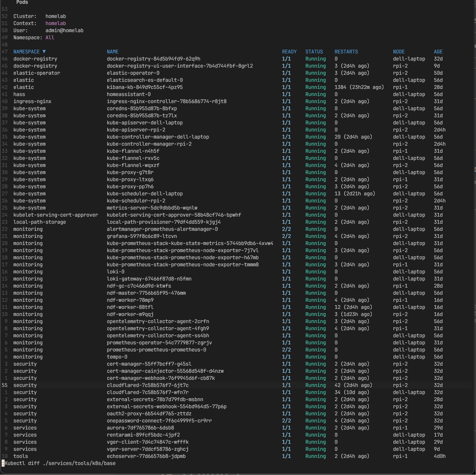Screen dimensions: 476x475
Task: Click restarts value 20 (2d4h ago)
Action: [x=353, y=137]
